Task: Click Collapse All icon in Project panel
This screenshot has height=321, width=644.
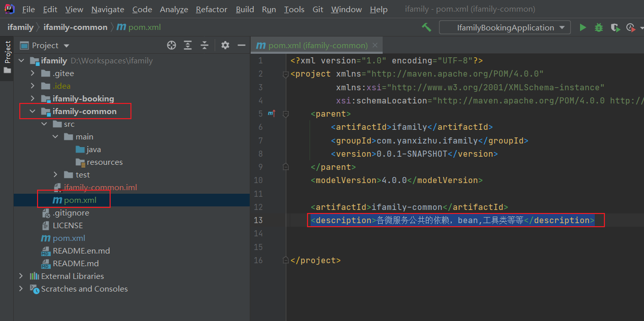Action: (x=205, y=45)
